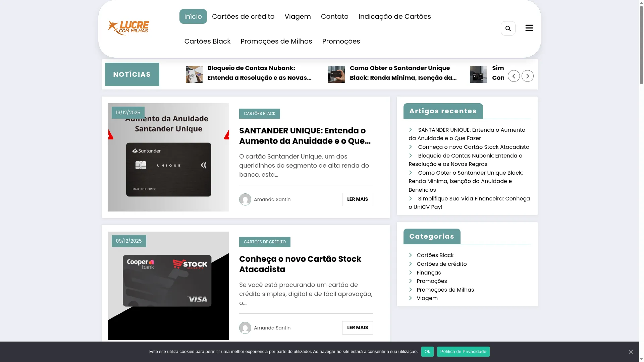Open Conheça o novo Cartão Stock Atacadista title

300,264
